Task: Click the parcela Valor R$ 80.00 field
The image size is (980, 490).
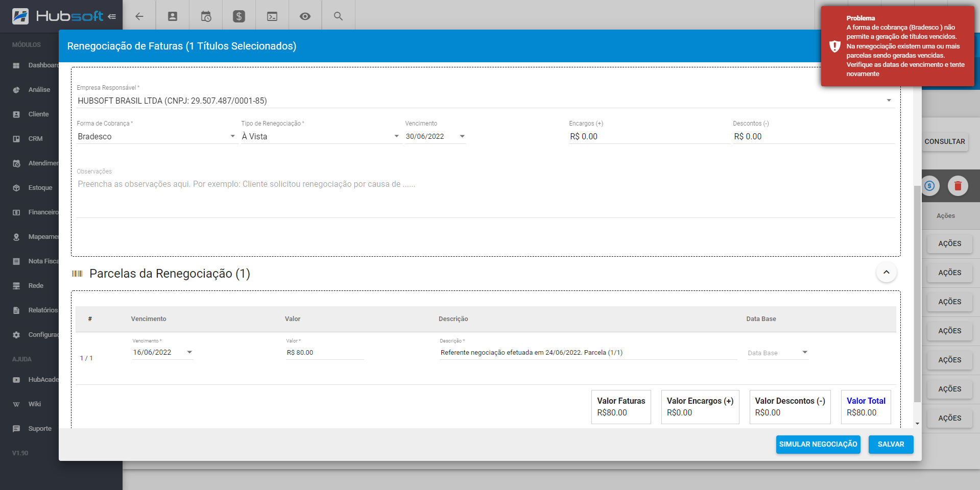Action: click(325, 352)
